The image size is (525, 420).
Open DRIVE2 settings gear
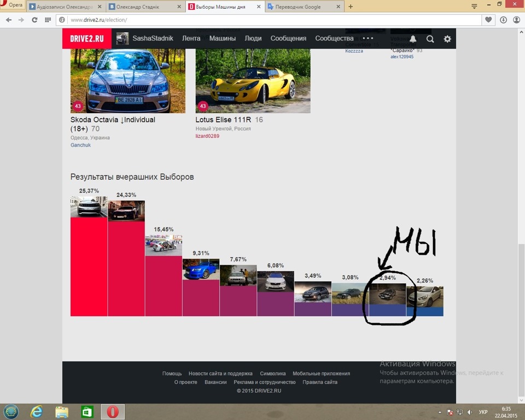(447, 39)
